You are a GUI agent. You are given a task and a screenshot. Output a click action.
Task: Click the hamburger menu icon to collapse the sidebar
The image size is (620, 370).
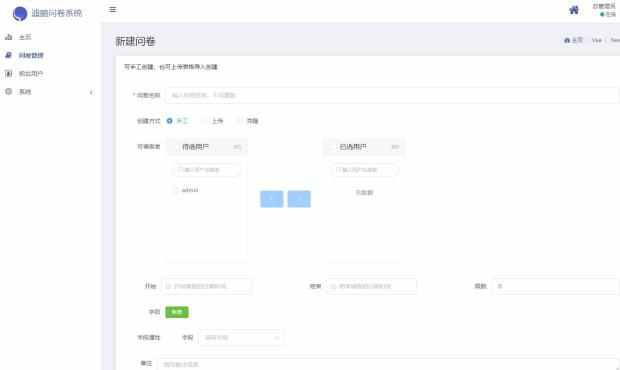pyautogui.click(x=113, y=9)
